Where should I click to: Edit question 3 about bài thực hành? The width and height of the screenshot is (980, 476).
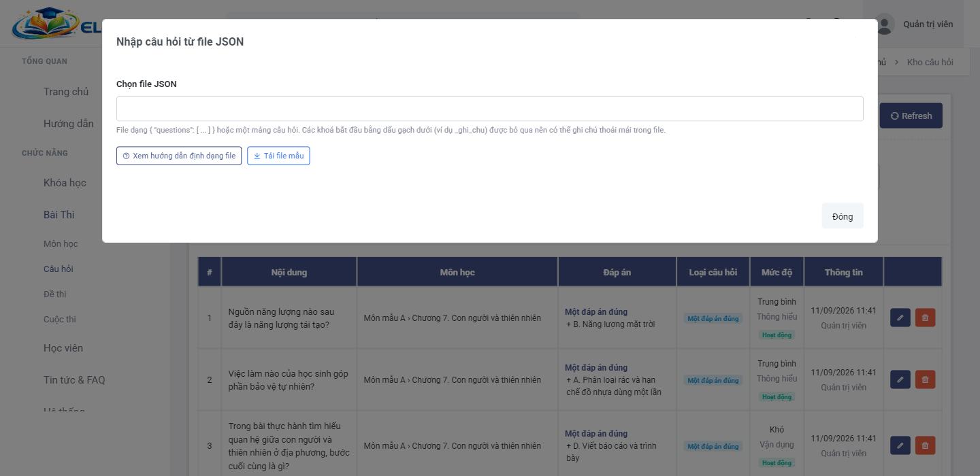(x=900, y=445)
